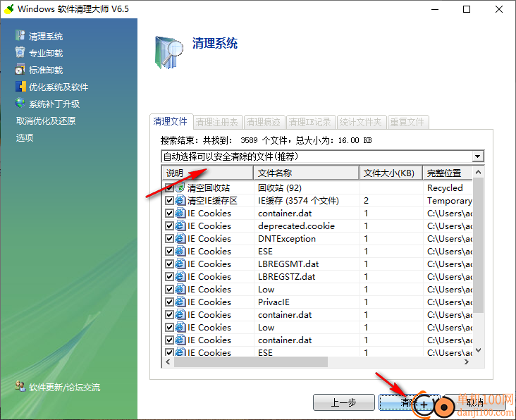Screen dimensions: 516x420
Task: Open the 清理系统 sidebar icon
Action: pos(20,35)
